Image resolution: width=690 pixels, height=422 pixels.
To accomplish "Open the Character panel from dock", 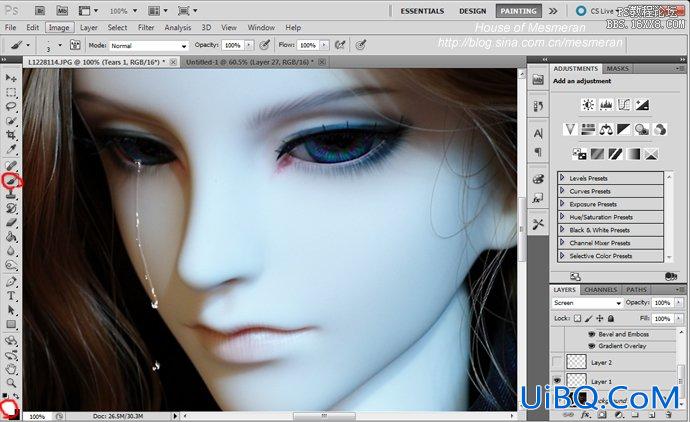I will coord(538,133).
